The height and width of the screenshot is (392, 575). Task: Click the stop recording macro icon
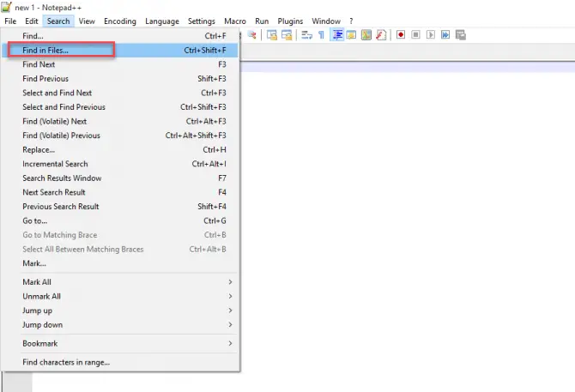415,35
